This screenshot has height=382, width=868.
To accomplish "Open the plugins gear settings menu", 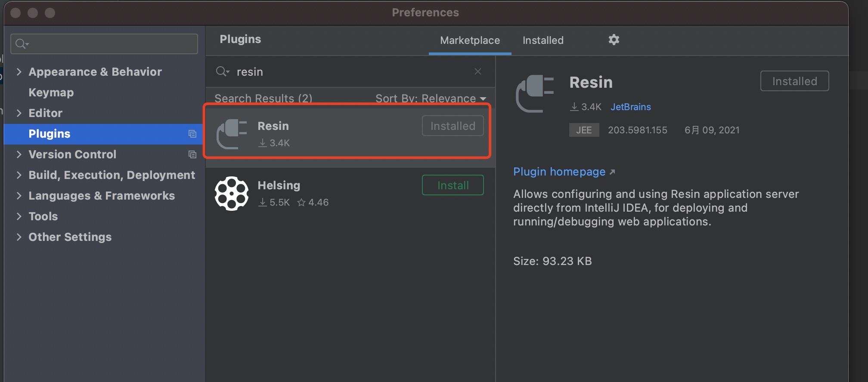I will point(614,40).
